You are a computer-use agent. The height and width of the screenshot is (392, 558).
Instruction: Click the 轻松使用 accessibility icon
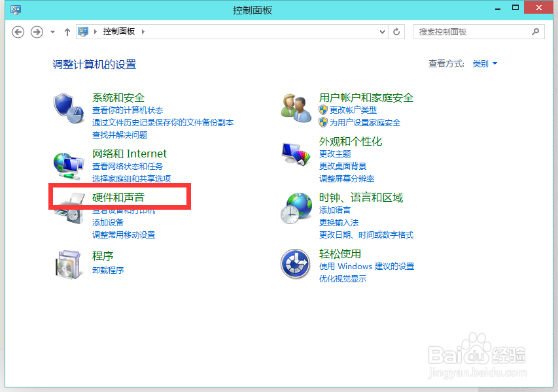pyautogui.click(x=296, y=265)
